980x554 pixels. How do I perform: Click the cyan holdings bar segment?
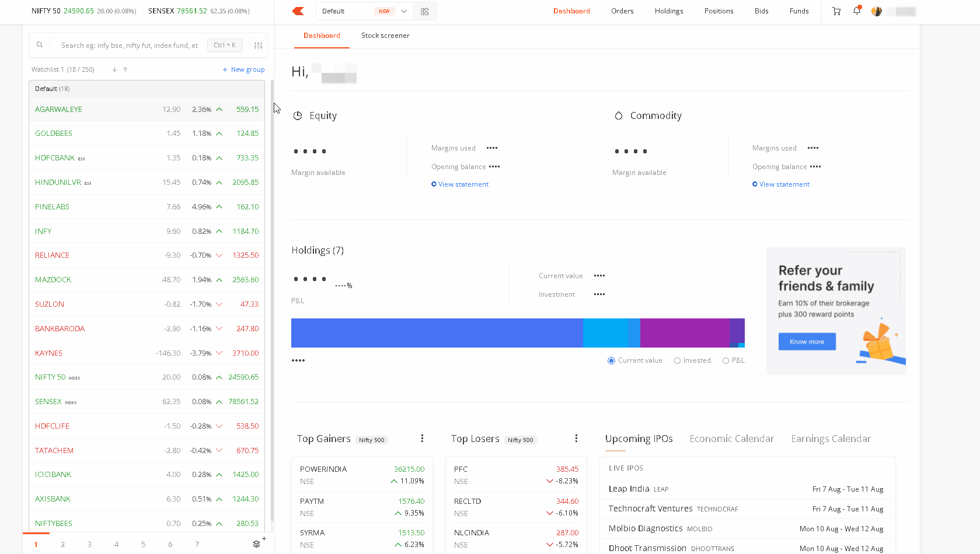pyautogui.click(x=605, y=333)
